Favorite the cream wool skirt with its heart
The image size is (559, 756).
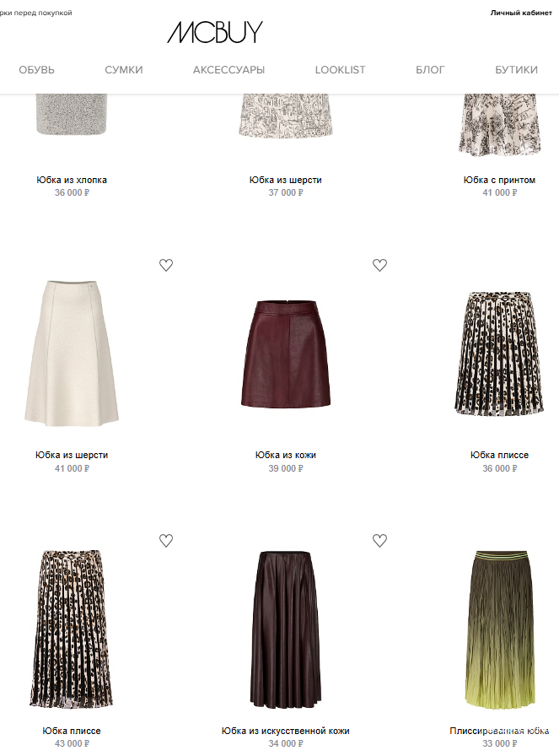pos(166,265)
